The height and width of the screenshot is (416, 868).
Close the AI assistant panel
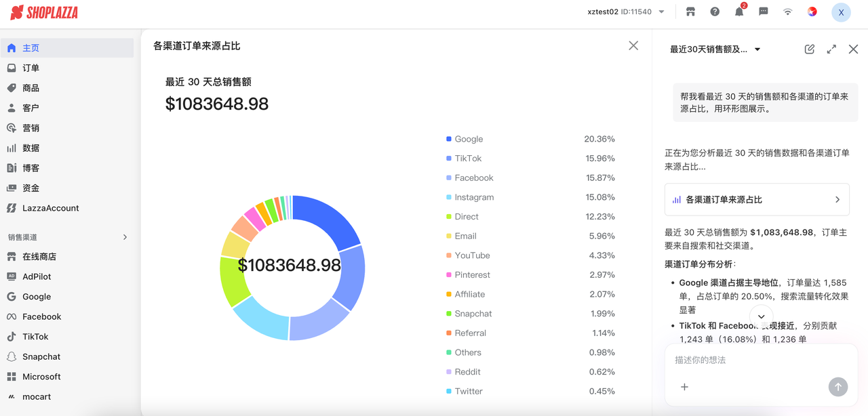pyautogui.click(x=854, y=49)
